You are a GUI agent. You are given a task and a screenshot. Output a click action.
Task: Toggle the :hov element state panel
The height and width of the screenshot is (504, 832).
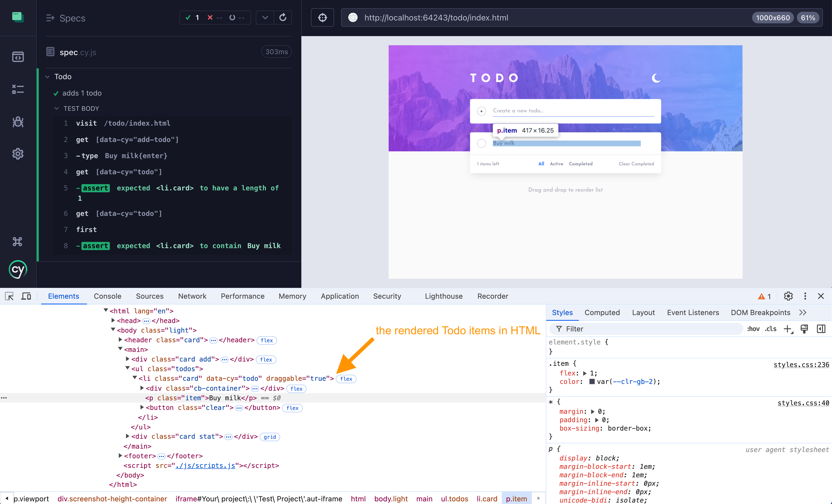pos(753,329)
